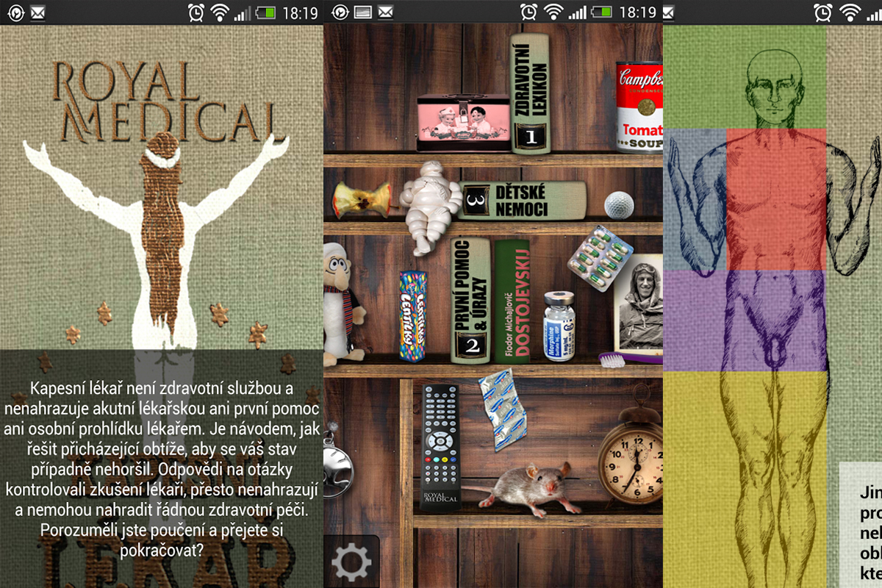Image resolution: width=882 pixels, height=588 pixels.
Task: Open the První Pomoc & Úrazy book
Action: (x=470, y=300)
